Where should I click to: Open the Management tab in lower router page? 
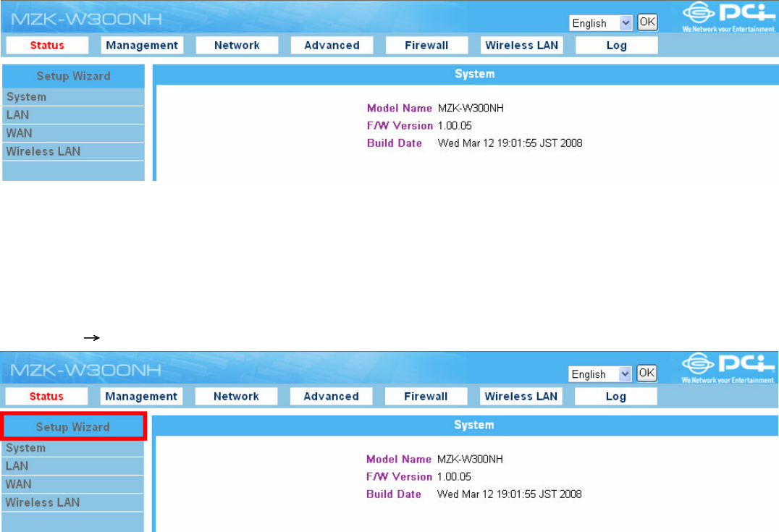142,397
